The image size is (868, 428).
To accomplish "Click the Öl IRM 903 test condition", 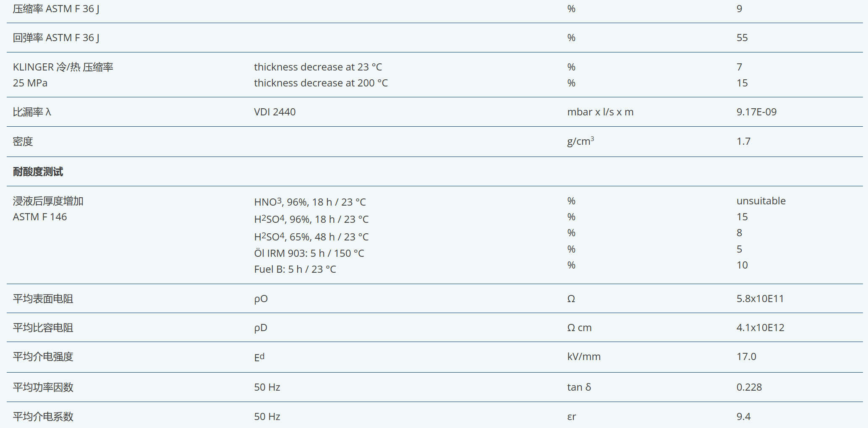I will pos(309,253).
